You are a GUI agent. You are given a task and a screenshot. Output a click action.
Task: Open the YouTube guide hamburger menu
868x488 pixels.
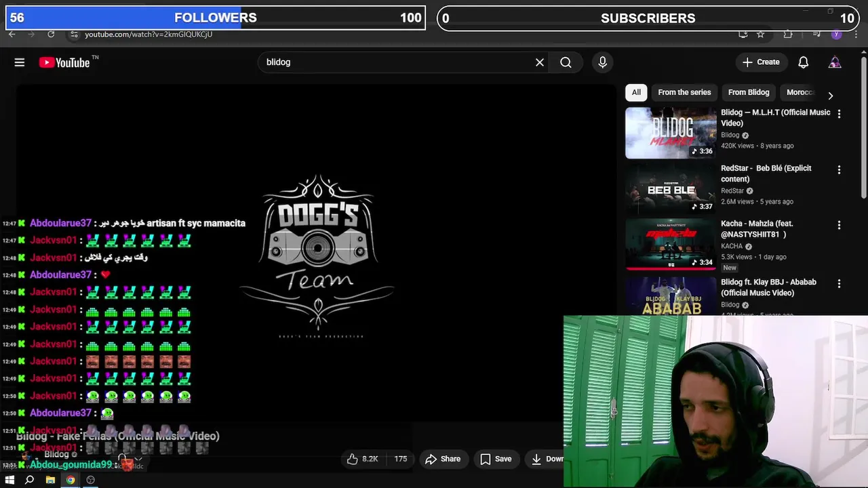[x=20, y=62]
